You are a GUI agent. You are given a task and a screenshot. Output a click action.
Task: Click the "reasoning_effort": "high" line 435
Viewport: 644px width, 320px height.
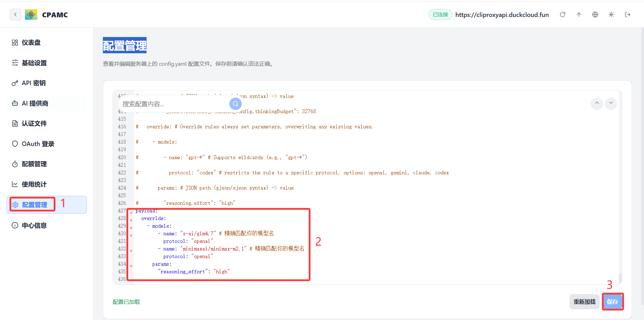coord(194,272)
